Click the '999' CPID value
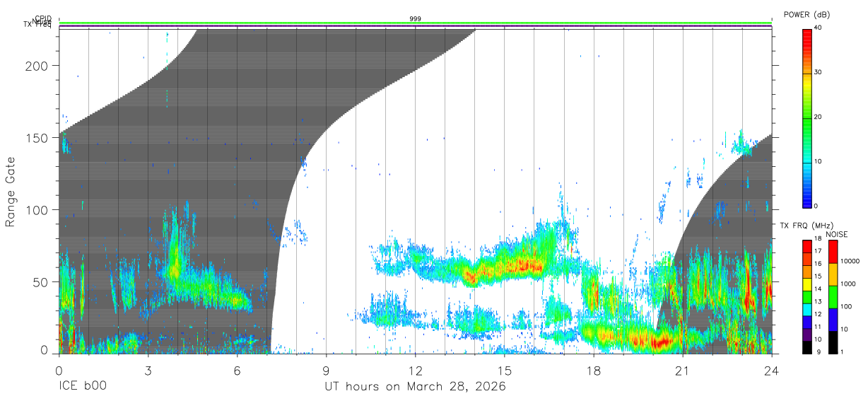The width and height of the screenshot is (868, 401). pyautogui.click(x=415, y=19)
